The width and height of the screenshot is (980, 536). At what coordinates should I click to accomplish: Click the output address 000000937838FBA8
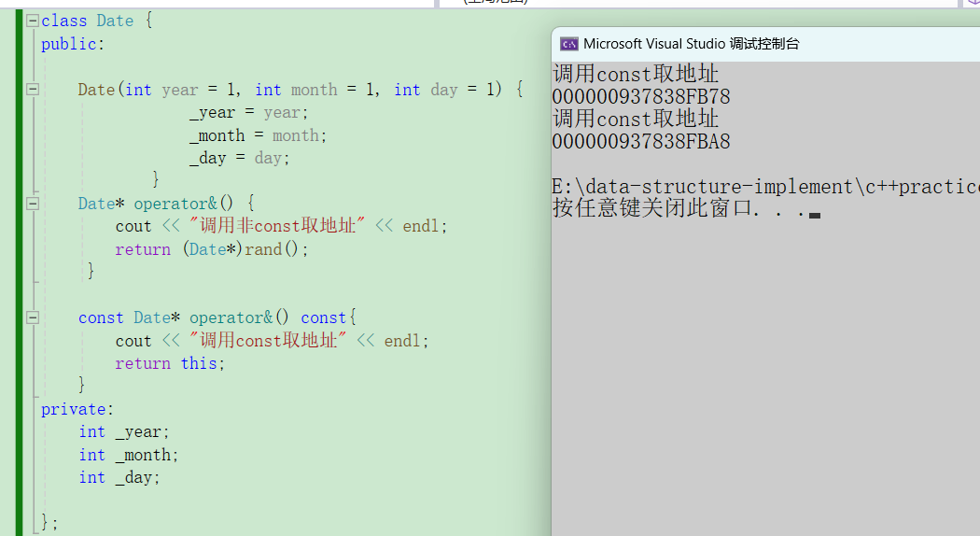pos(641,142)
